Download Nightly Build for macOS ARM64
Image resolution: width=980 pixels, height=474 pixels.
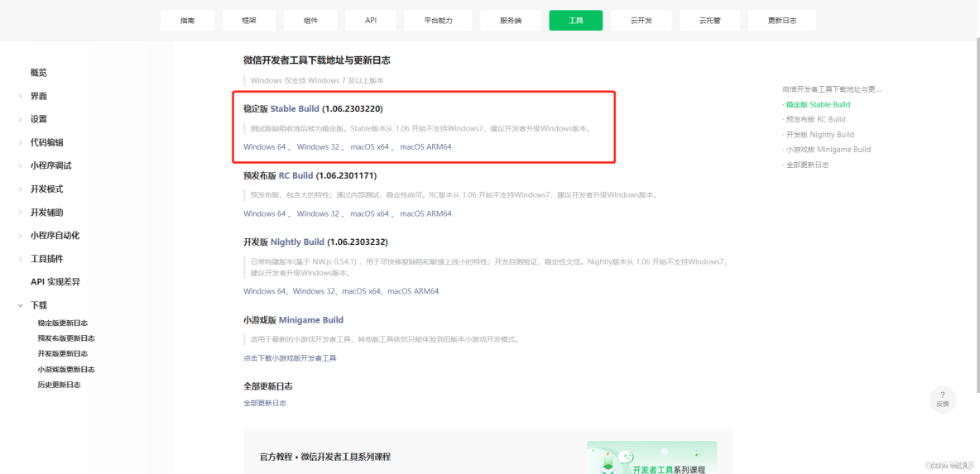tap(413, 291)
